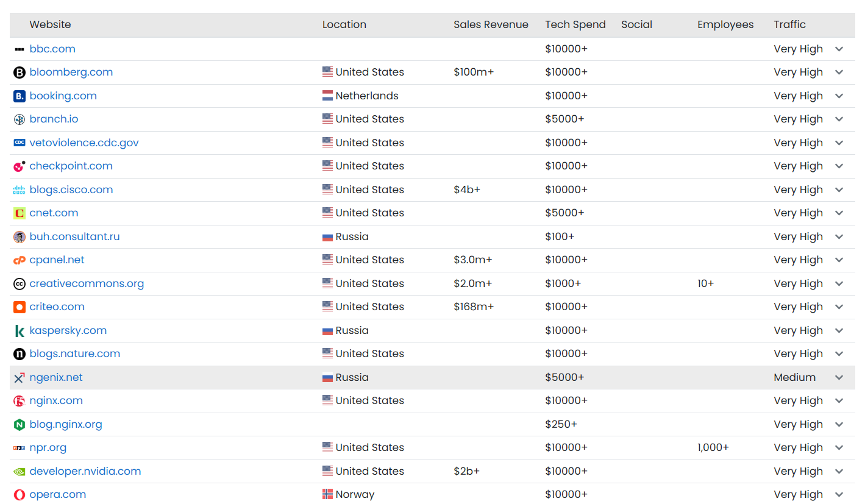Expand the creativecommons.org row chevron
Screen dimensions: 865x504
[839, 283]
